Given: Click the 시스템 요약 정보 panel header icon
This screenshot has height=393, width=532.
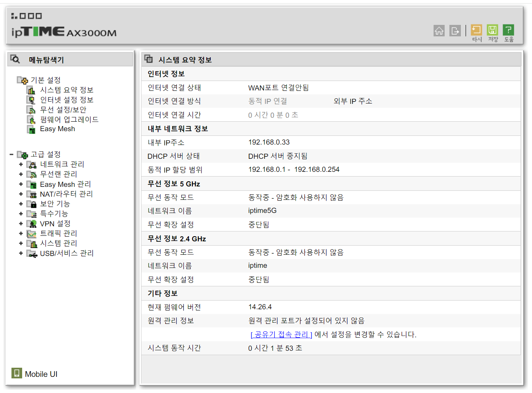Looking at the screenshot, I should click(149, 59).
